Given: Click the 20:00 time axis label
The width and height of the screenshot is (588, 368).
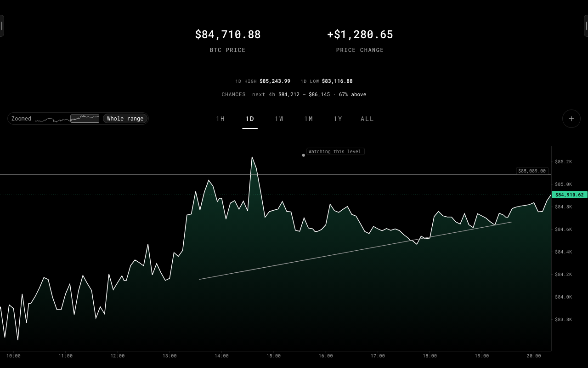Looking at the screenshot, I should tap(534, 356).
